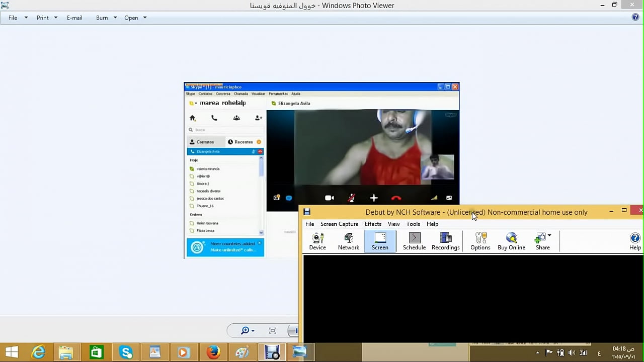Open the Tools menu in Debut
The height and width of the screenshot is (362, 644).
(413, 224)
